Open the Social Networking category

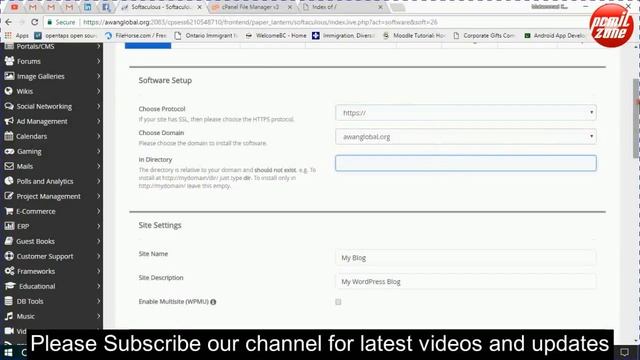pos(51,106)
